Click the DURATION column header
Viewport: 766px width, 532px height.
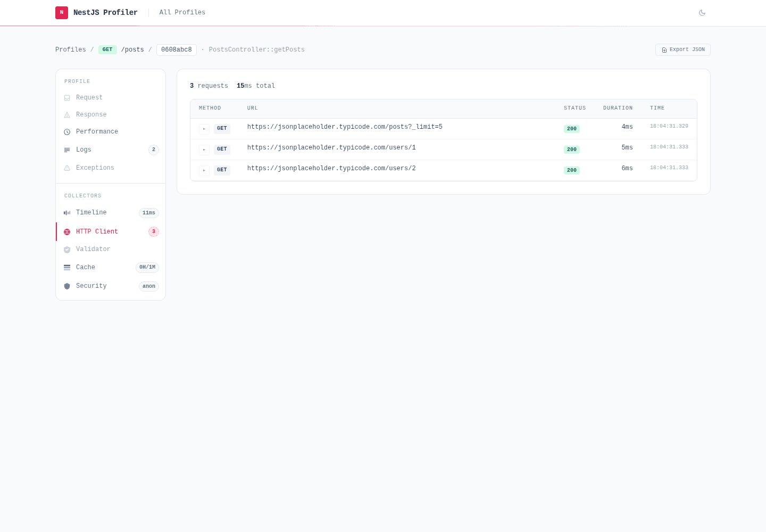[618, 108]
